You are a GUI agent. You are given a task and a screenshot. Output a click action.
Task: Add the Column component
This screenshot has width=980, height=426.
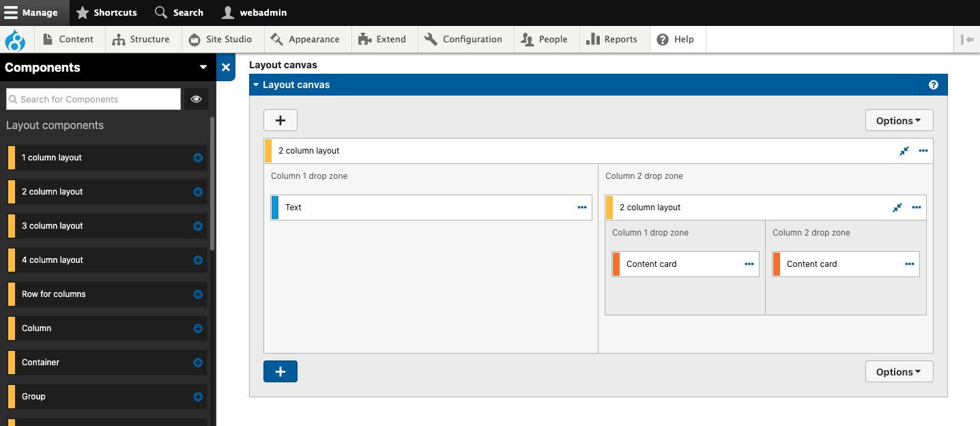[198, 328]
